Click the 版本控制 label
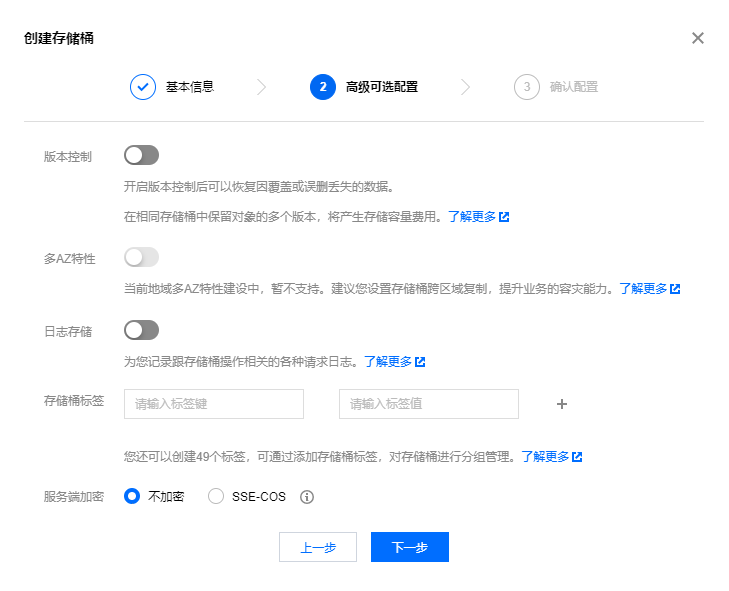 [x=68, y=157]
